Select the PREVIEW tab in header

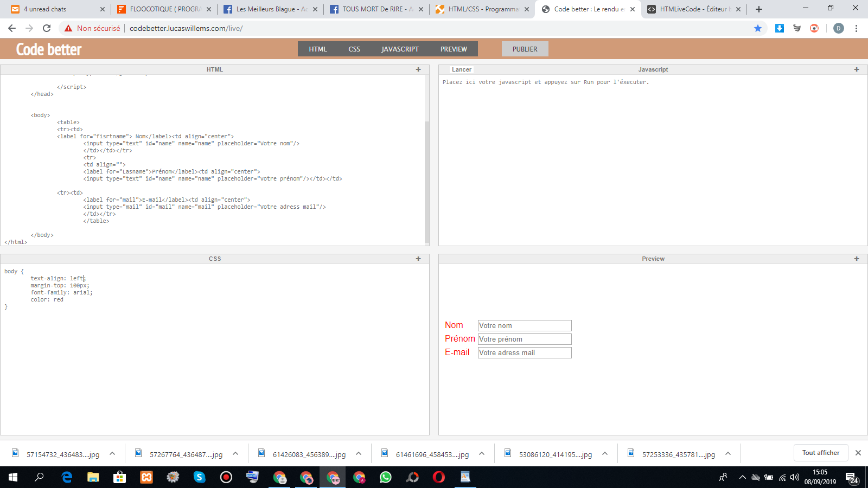[454, 49]
